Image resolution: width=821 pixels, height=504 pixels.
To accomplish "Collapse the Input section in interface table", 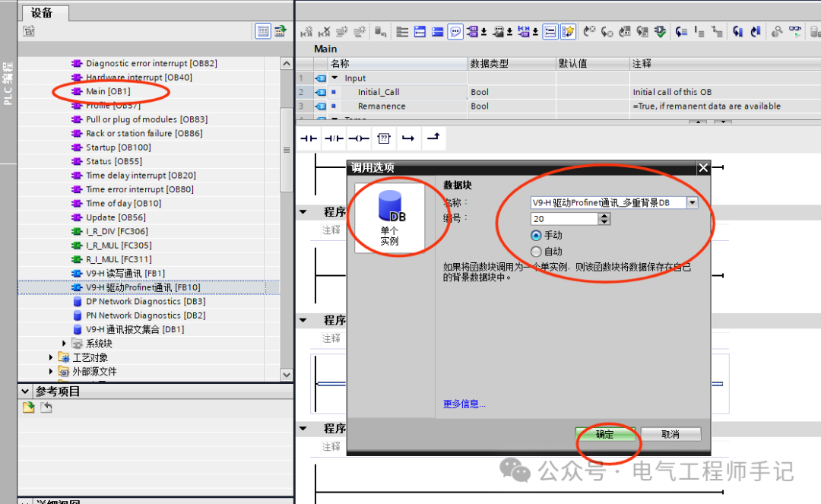I will [335, 78].
